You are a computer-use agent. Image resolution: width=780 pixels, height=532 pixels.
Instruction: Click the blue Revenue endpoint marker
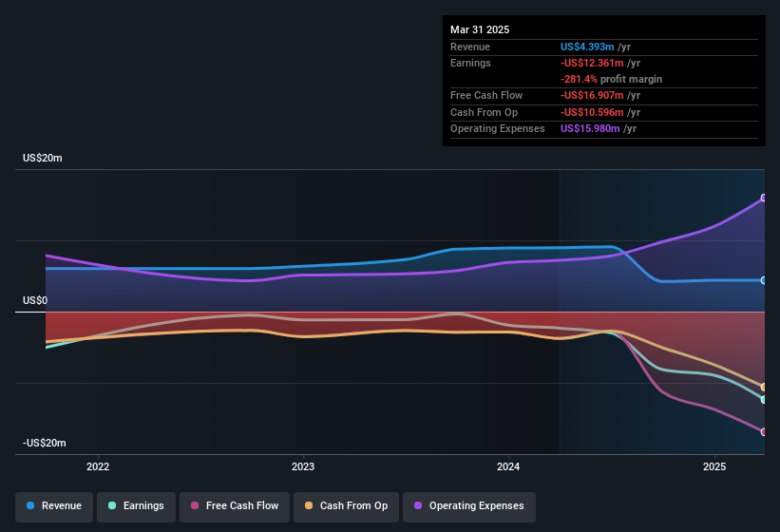click(x=764, y=280)
